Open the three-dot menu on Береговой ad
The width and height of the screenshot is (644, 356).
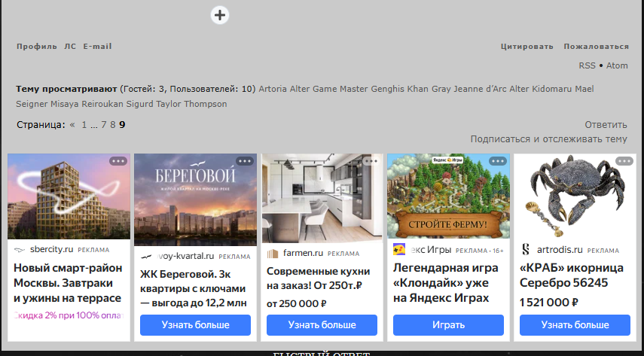point(245,161)
